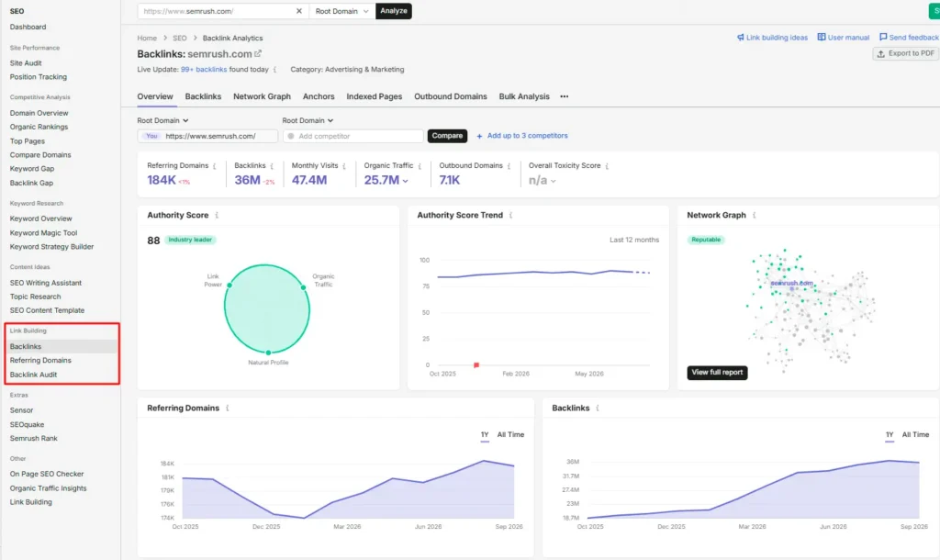
Task: Switch to the Overview tab
Action: pyautogui.click(x=154, y=96)
